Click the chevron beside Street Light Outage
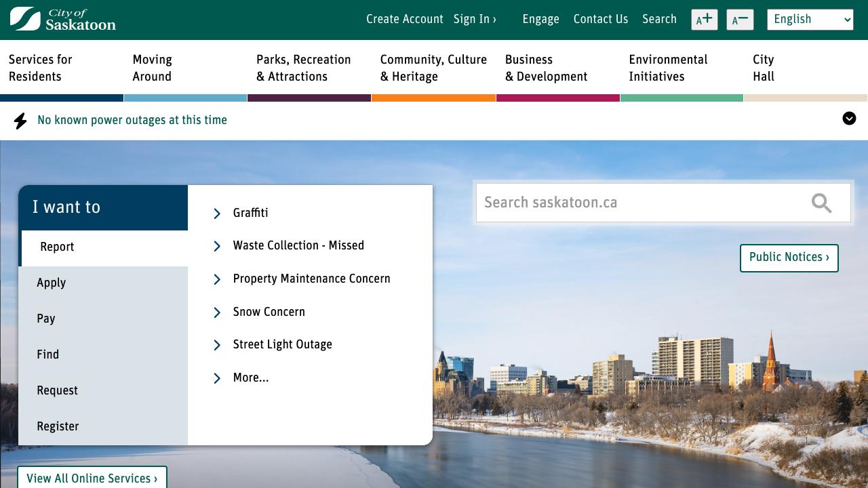This screenshot has height=488, width=868. click(x=217, y=345)
